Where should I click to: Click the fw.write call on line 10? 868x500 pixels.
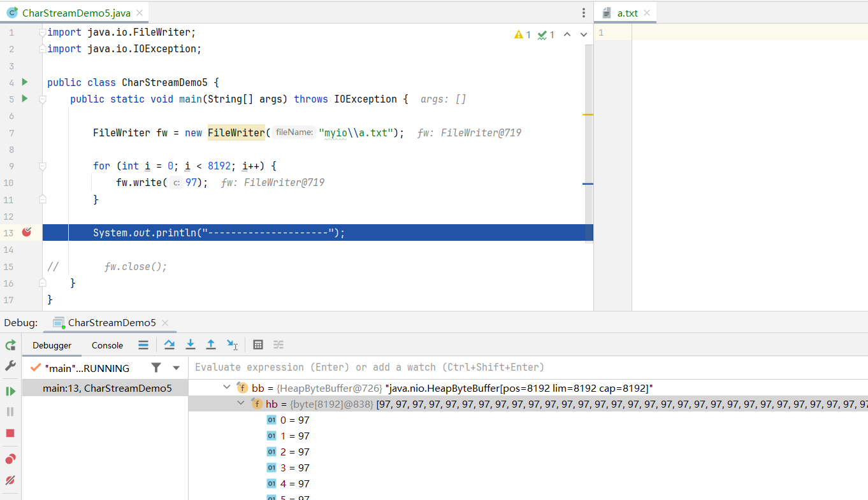coord(162,183)
